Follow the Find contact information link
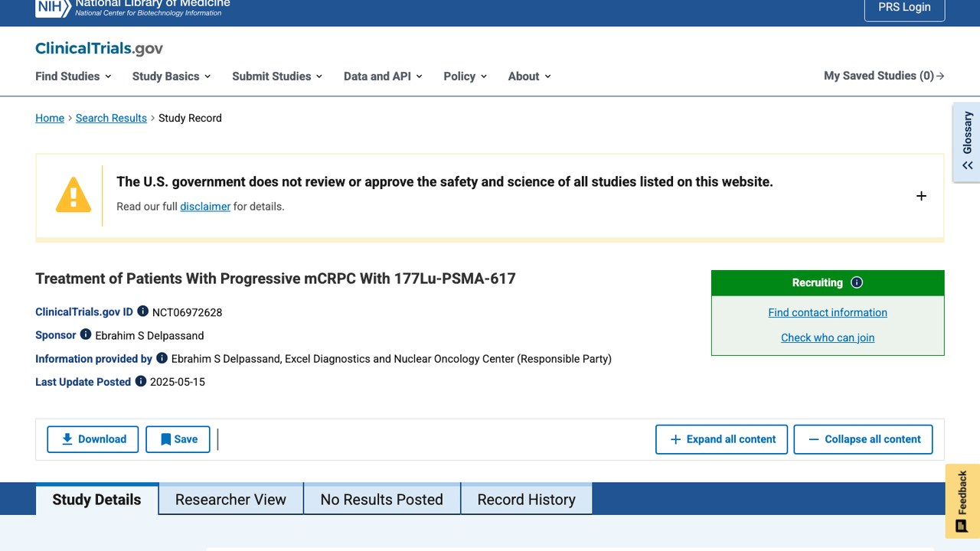Image resolution: width=980 pixels, height=551 pixels. (x=828, y=312)
